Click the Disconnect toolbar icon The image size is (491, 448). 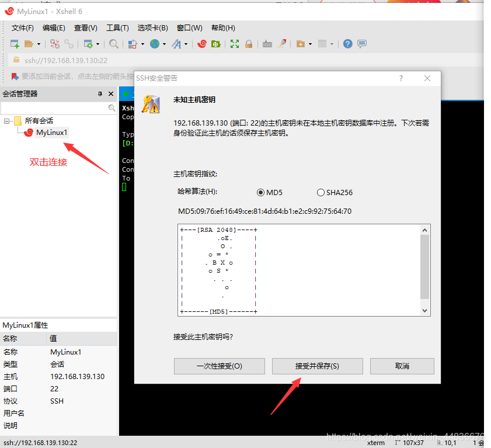tap(55, 44)
